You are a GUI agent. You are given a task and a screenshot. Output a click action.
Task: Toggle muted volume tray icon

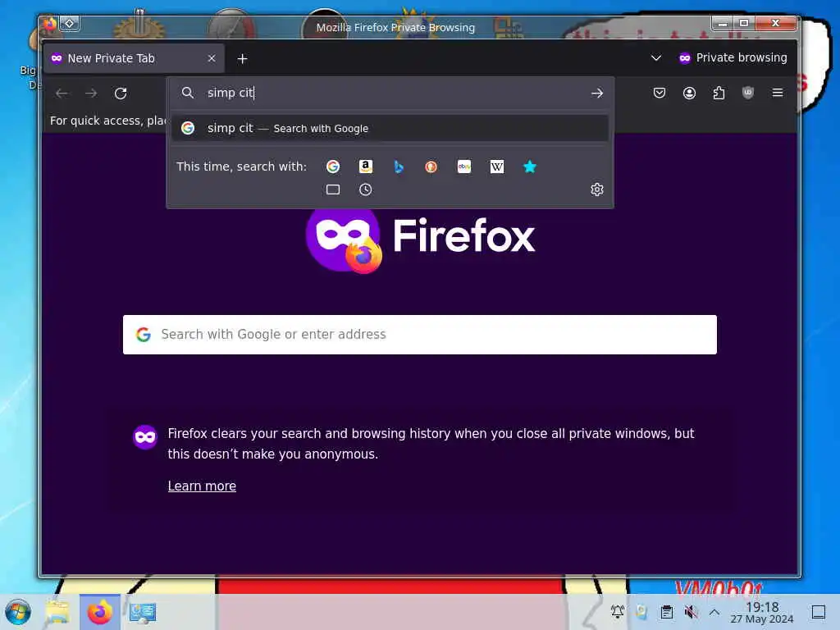691,611
